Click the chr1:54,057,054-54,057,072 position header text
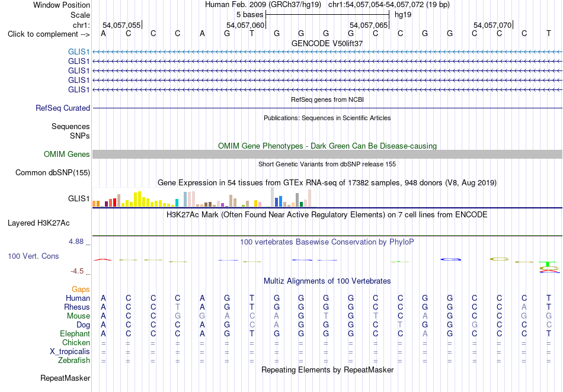 pos(389,5)
